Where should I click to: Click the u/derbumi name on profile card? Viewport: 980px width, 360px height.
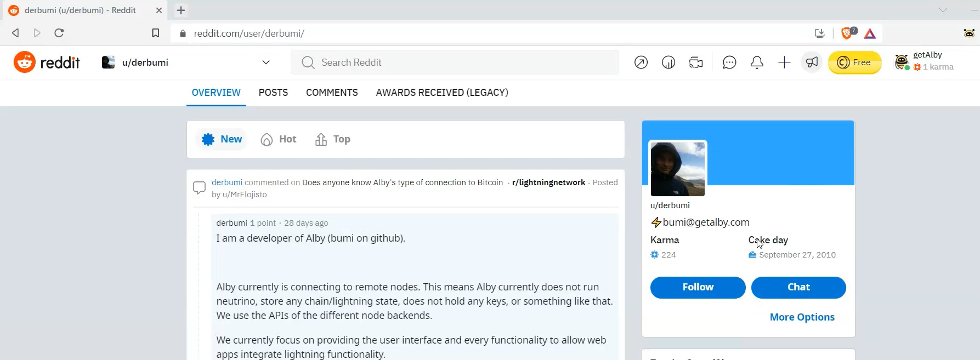670,205
